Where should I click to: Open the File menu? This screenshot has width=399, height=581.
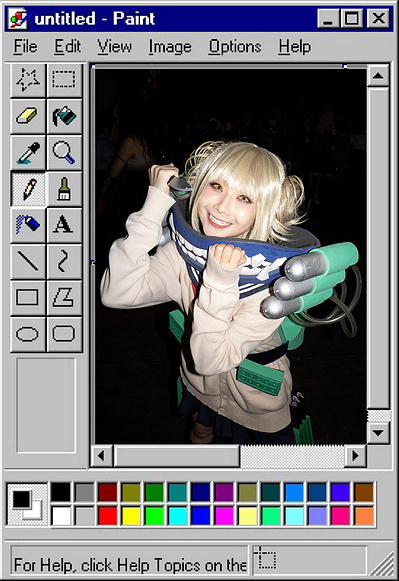tap(25, 47)
